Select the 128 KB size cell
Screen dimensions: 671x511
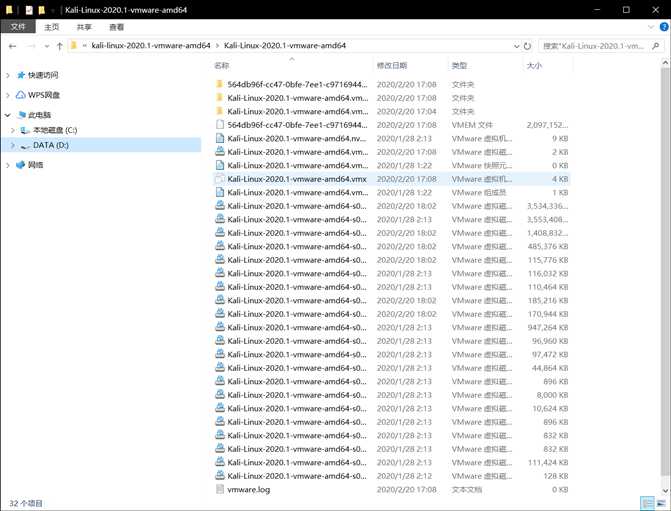click(x=555, y=476)
